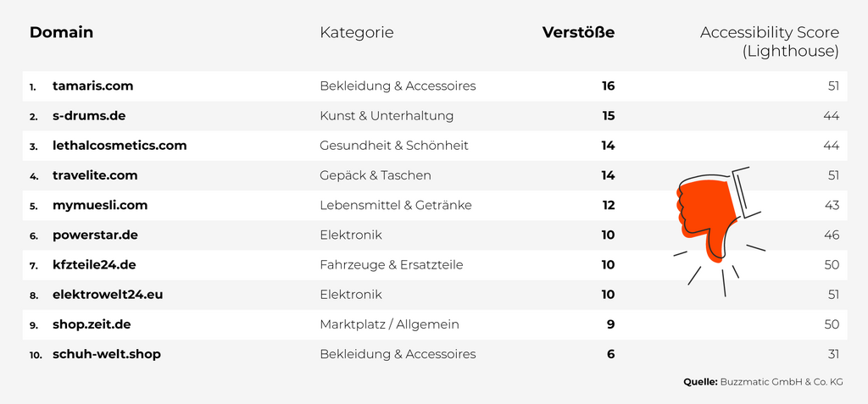Click the Verstöße column header
The width and height of the screenshot is (868, 404).
[x=578, y=32]
